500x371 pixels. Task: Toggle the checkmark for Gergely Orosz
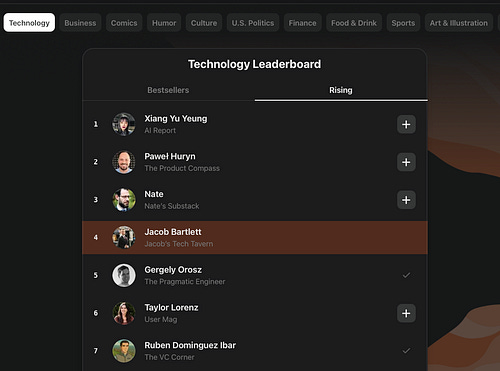pos(406,275)
